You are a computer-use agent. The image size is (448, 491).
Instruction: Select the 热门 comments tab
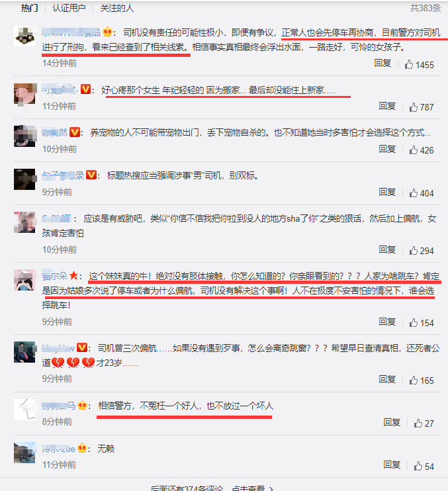[x=29, y=8]
